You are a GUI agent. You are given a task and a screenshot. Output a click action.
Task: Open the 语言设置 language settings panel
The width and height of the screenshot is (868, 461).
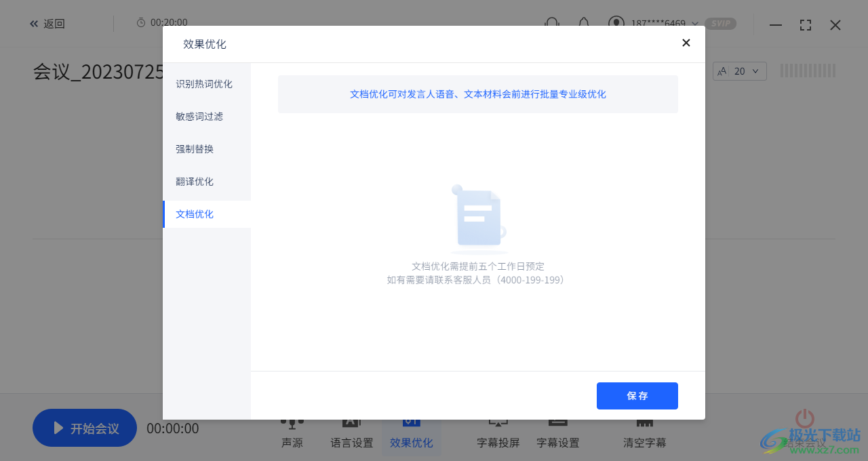pyautogui.click(x=351, y=434)
